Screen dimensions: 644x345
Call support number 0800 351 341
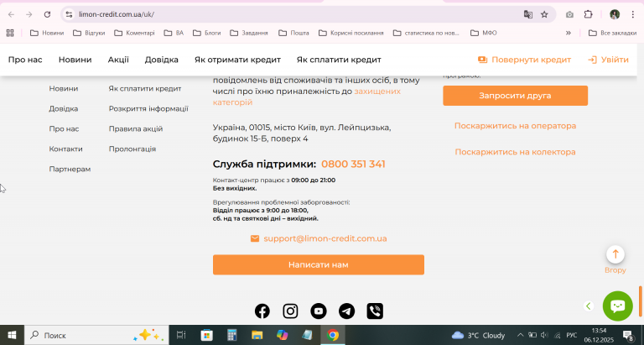[353, 164]
